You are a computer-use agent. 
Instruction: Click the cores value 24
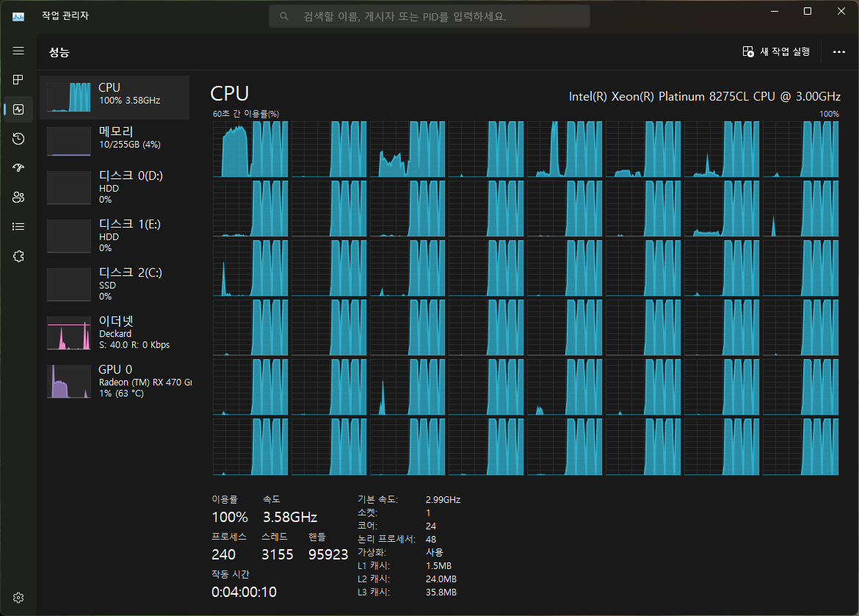click(430, 526)
